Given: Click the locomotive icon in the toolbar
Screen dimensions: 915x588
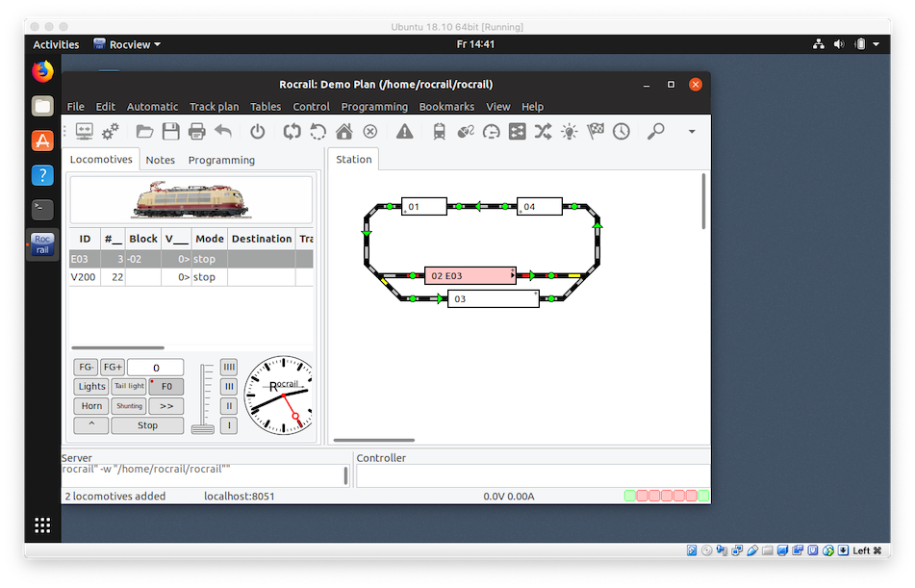Looking at the screenshot, I should pyautogui.click(x=440, y=132).
